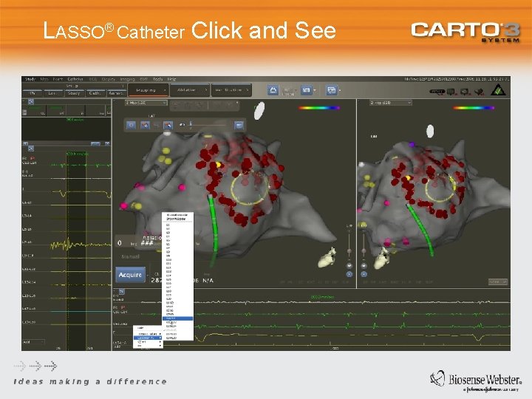Open the Tools menu

(x=158, y=79)
